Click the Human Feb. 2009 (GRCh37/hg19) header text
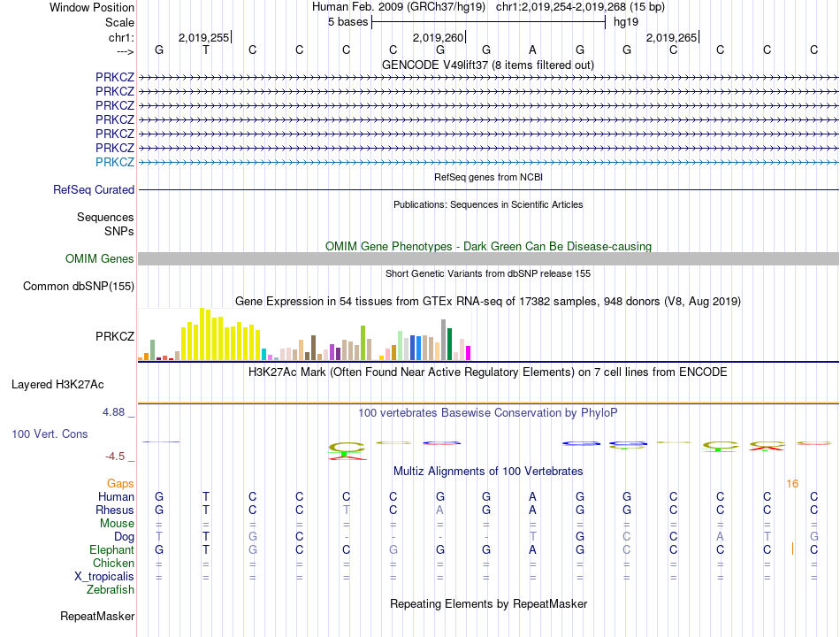This screenshot has width=840, height=637. 399,7
